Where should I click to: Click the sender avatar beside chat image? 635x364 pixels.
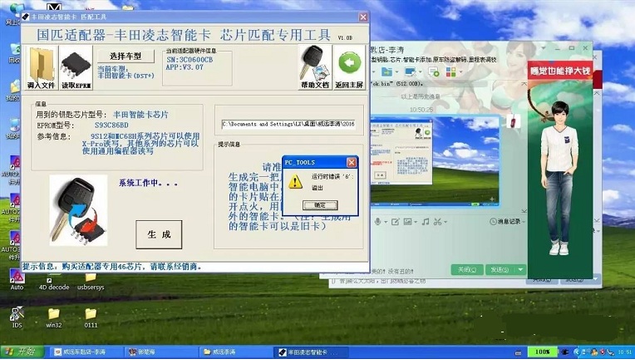513,121
